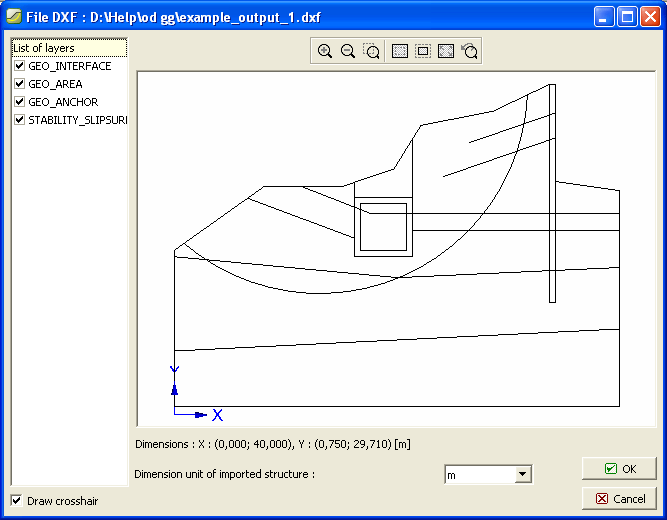Maximize the File DXF window

[x=626, y=16]
